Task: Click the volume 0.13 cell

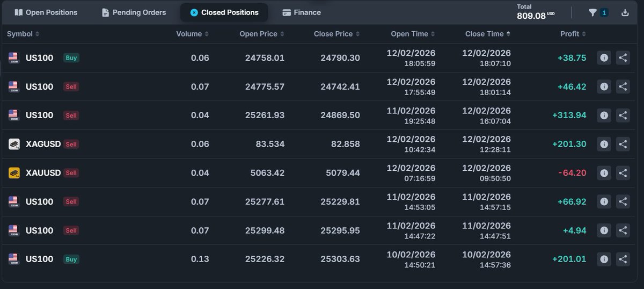Action: coord(200,259)
